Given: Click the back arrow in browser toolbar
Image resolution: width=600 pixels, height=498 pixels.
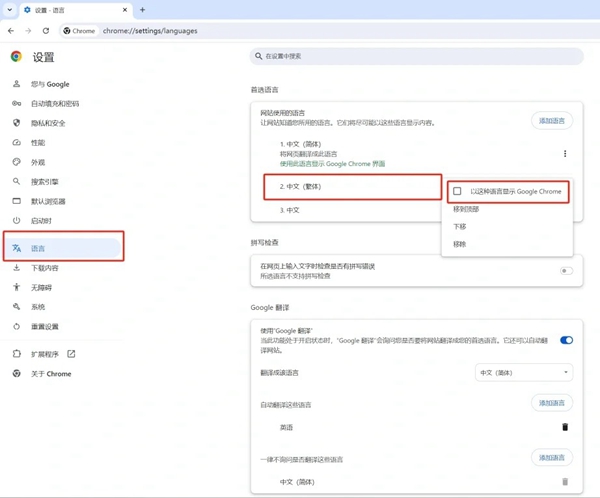Looking at the screenshot, I should [x=11, y=31].
